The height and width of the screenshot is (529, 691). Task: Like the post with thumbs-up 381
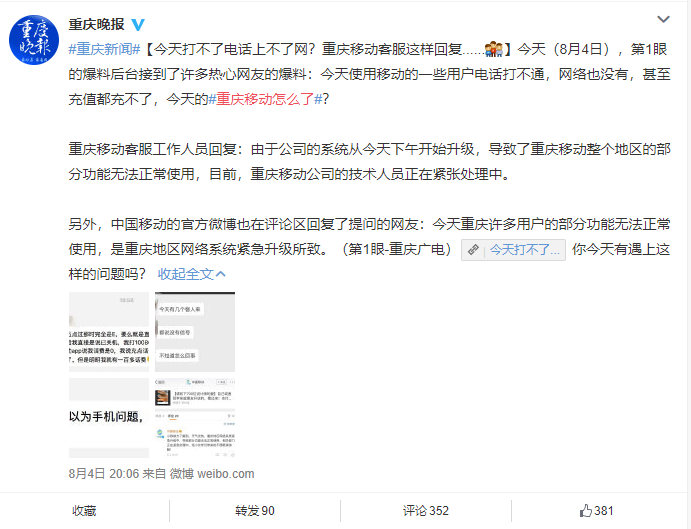[596, 511]
